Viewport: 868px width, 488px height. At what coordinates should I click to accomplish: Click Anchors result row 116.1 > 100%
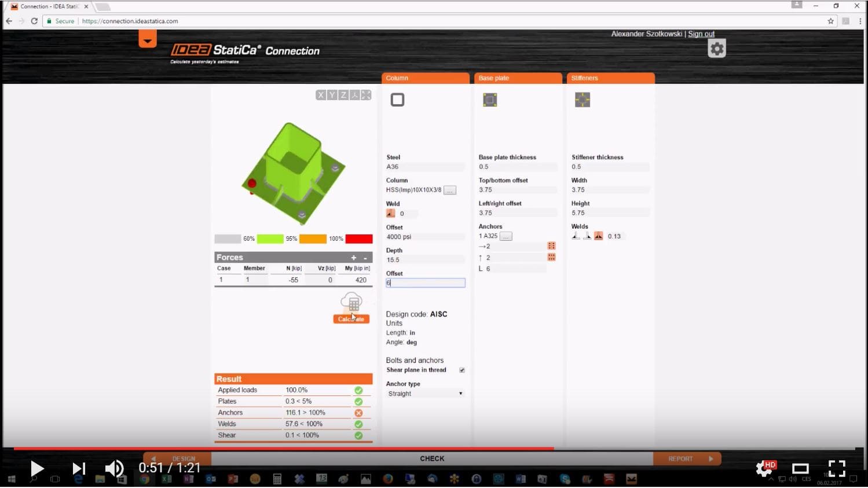pyautogui.click(x=294, y=413)
